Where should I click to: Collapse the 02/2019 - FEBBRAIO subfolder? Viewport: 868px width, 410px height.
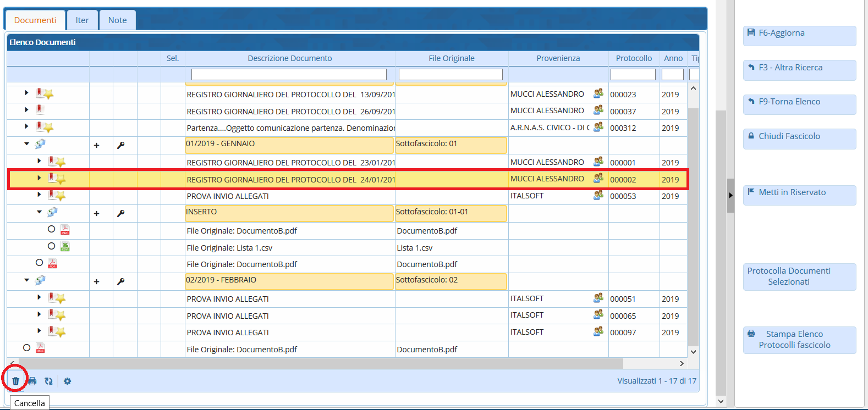26,280
